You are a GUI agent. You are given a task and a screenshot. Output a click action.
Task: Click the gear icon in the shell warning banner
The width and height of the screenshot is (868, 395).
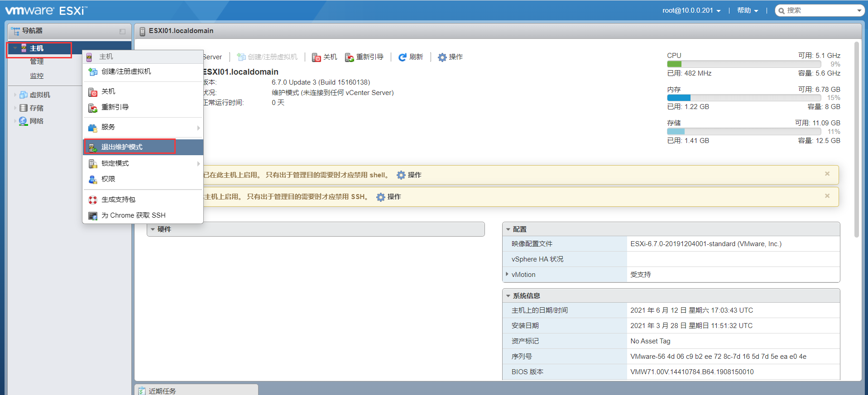[x=401, y=175]
